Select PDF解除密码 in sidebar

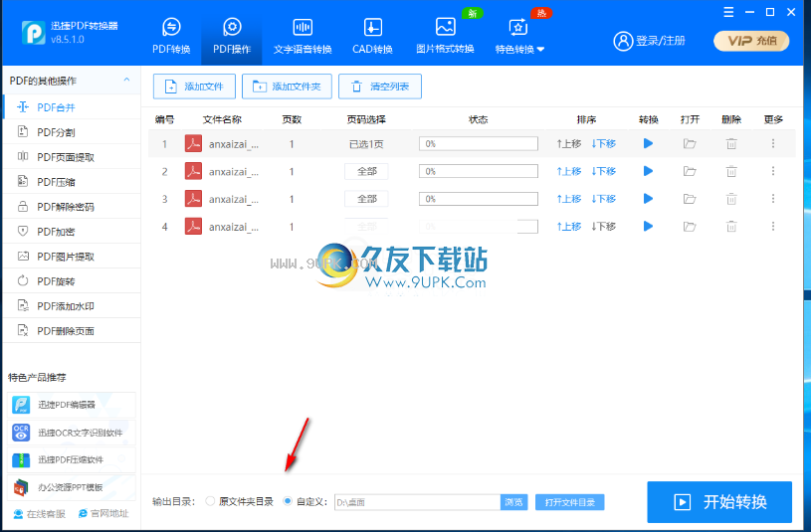click(72, 206)
